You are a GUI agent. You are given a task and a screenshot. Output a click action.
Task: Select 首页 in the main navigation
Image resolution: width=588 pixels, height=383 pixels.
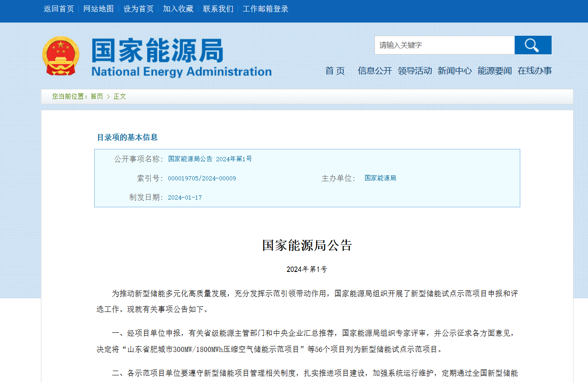coord(335,71)
